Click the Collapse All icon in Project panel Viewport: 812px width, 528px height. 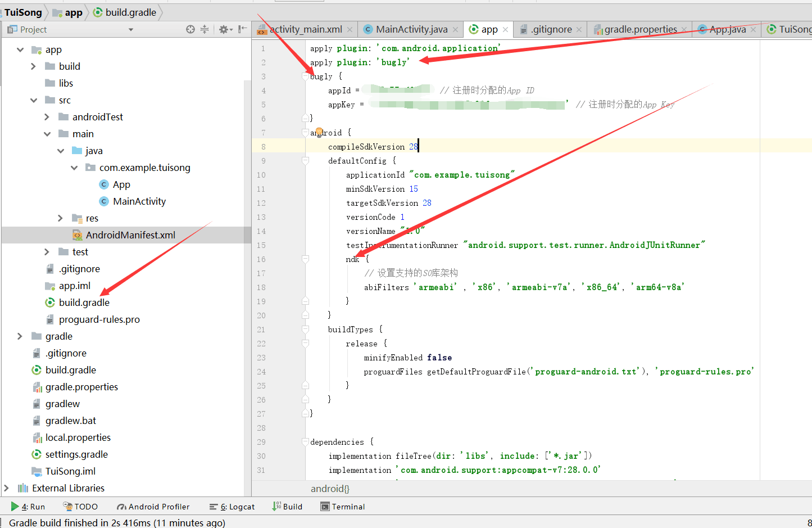(203, 29)
